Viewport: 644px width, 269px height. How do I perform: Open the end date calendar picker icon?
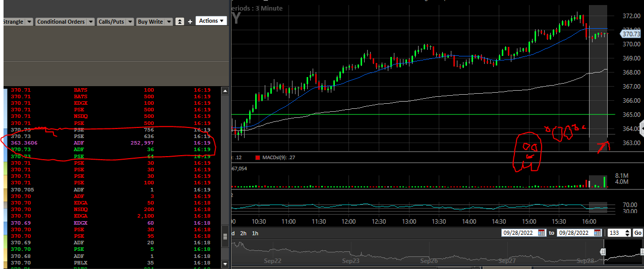pyautogui.click(x=598, y=233)
